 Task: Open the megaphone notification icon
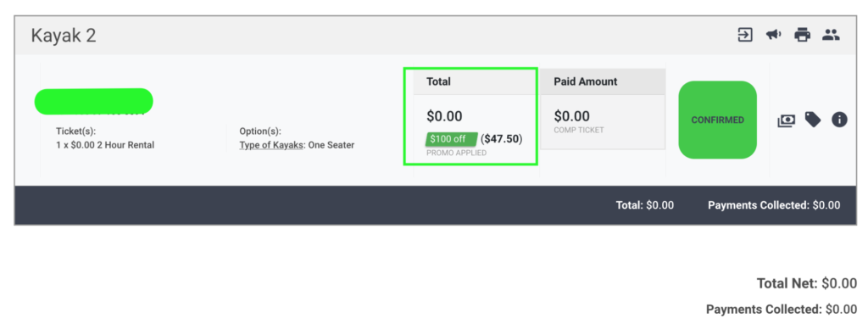[x=773, y=36]
